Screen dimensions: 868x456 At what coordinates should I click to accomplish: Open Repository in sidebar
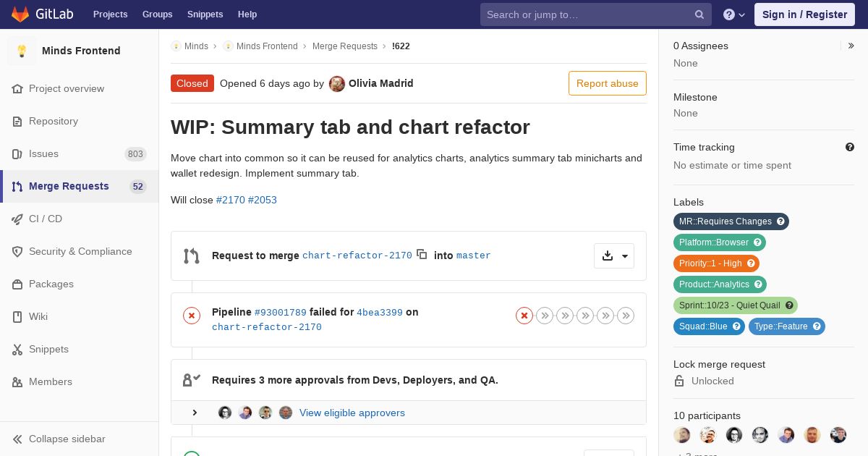click(80, 121)
